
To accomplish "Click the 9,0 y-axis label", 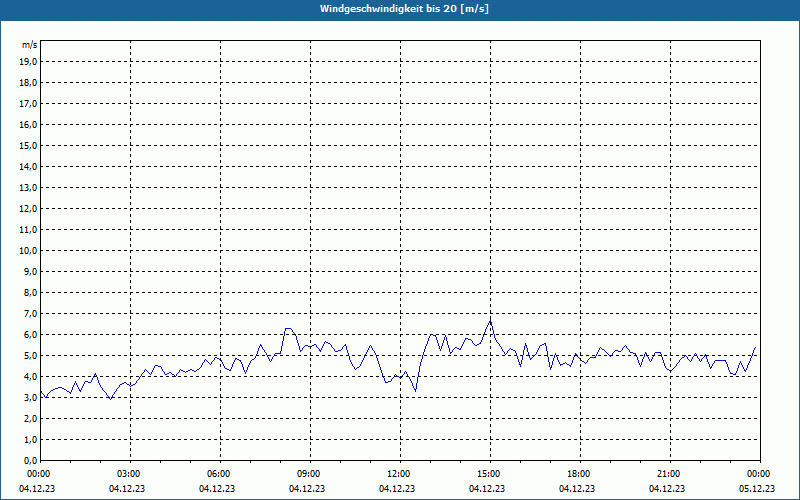I will click(x=30, y=271).
